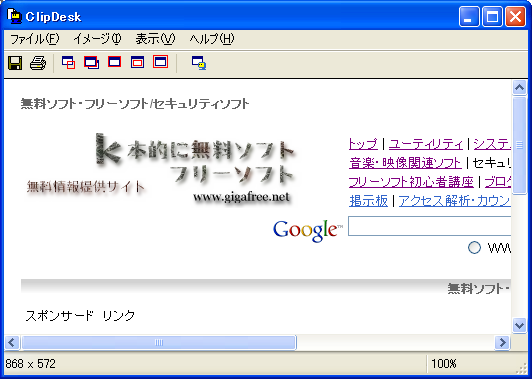Image resolution: width=532 pixels, height=379 pixels.
Task: Select the front window capture icon
Action: click(x=92, y=62)
